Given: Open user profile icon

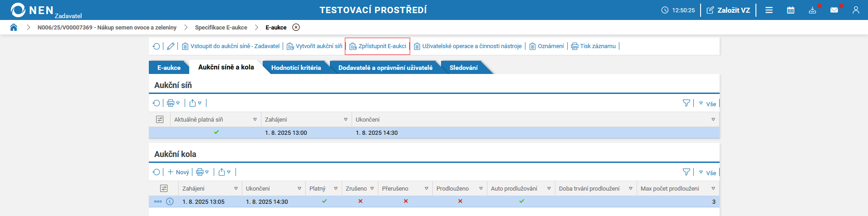Looking at the screenshot, I should coord(856,10).
